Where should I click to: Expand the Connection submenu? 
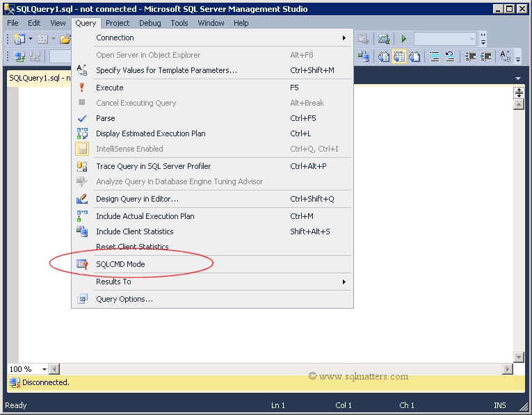pos(212,38)
